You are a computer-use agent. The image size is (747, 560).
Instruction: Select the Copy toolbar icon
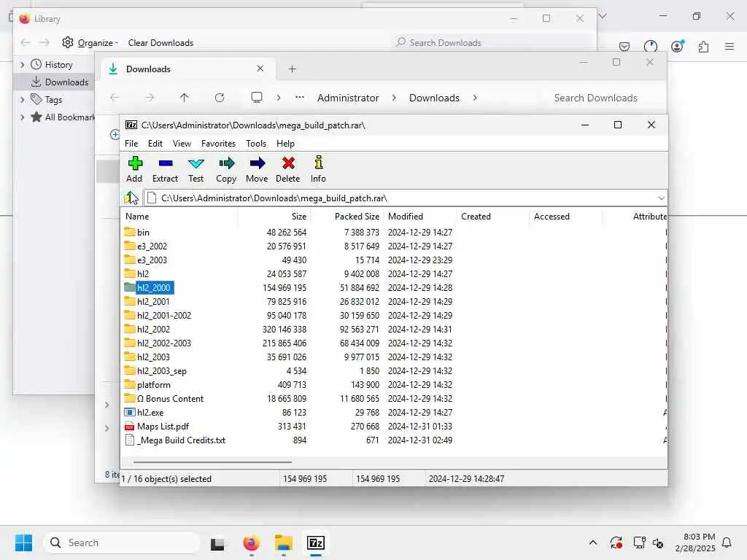(226, 169)
